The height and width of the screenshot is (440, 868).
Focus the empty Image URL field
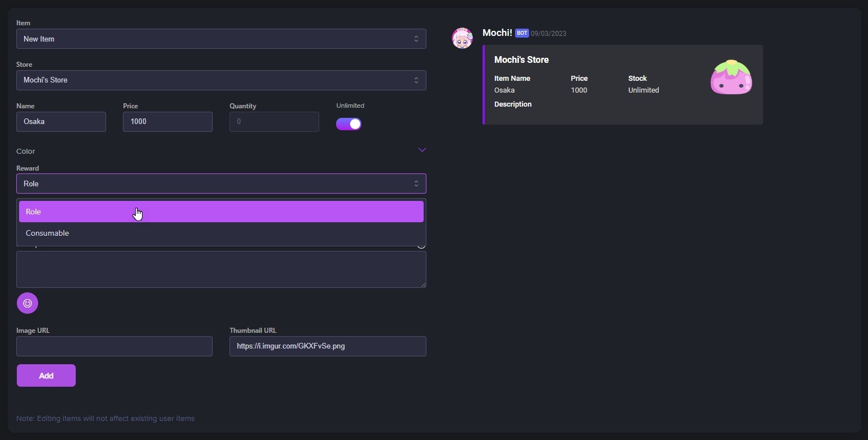coord(114,346)
